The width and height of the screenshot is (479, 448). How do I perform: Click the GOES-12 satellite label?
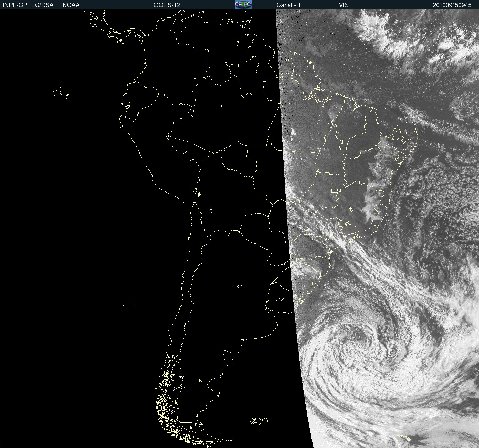point(167,5)
